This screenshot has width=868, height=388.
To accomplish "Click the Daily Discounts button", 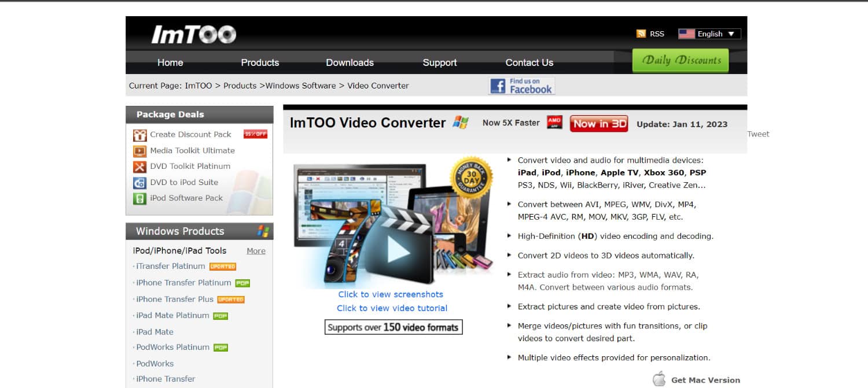I will click(x=681, y=61).
